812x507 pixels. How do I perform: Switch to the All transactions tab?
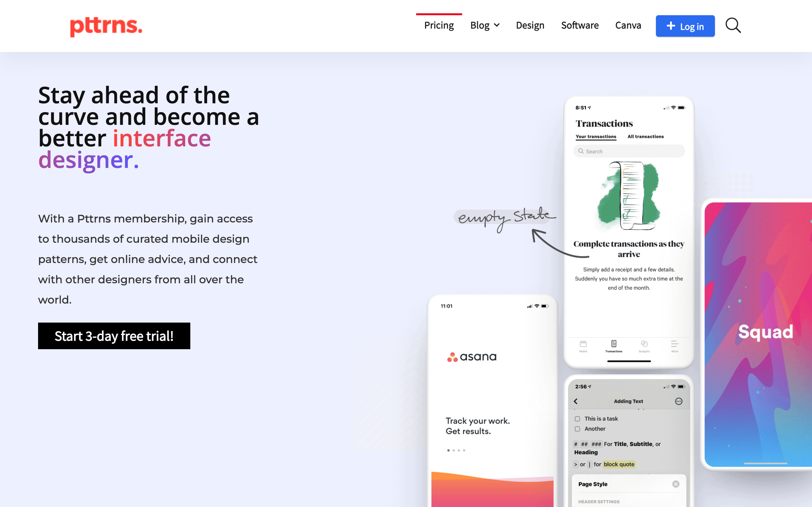coord(645,137)
